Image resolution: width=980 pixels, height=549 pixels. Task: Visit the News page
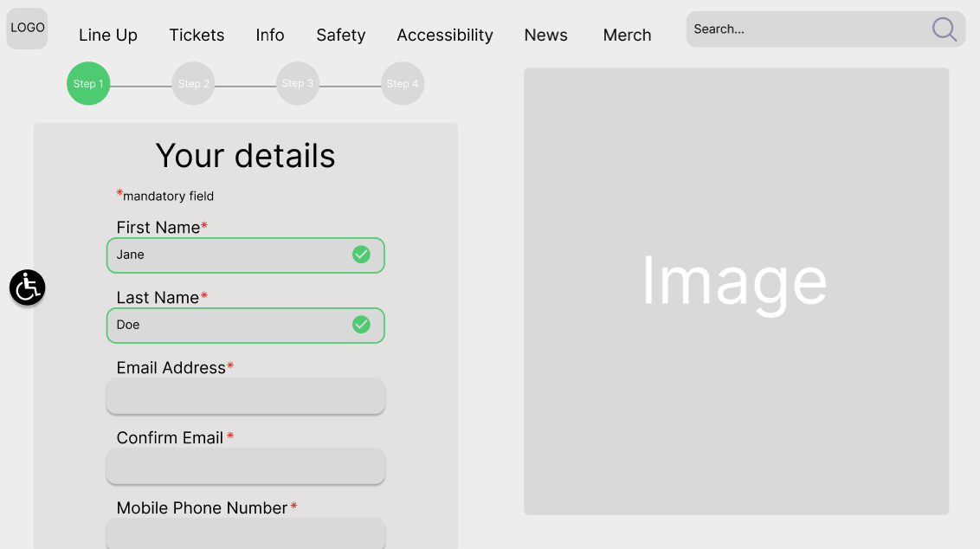(x=545, y=36)
